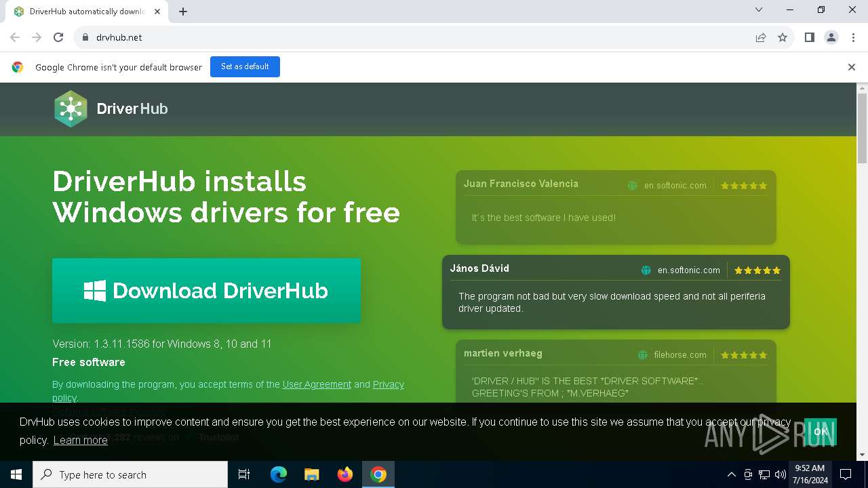Click Juan Francisco Valencia's star rating
Screen dimensions: 868x488
pyautogui.click(x=744, y=186)
